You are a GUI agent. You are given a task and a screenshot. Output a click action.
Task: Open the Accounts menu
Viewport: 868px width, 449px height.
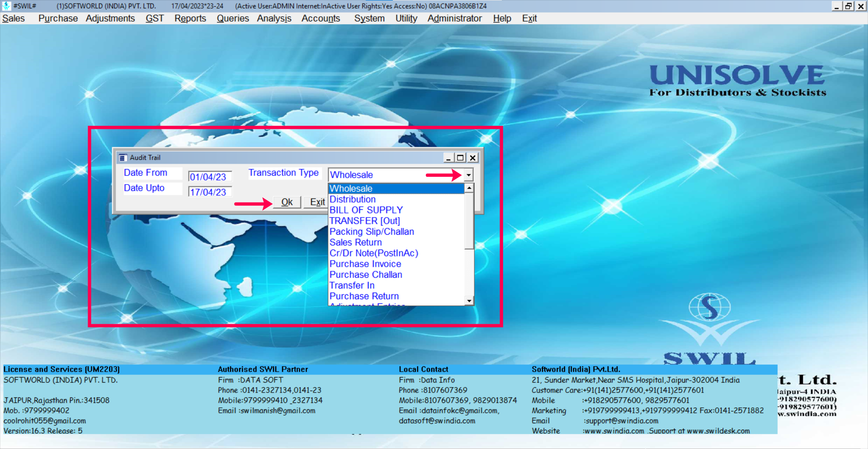click(x=321, y=19)
